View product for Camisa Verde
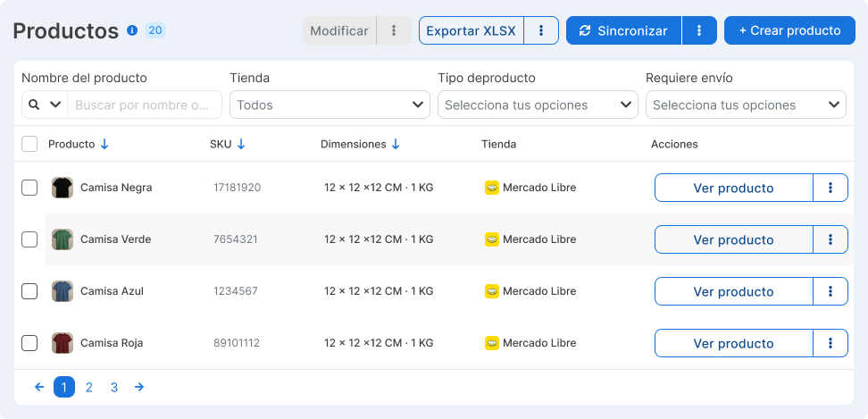 (x=733, y=239)
